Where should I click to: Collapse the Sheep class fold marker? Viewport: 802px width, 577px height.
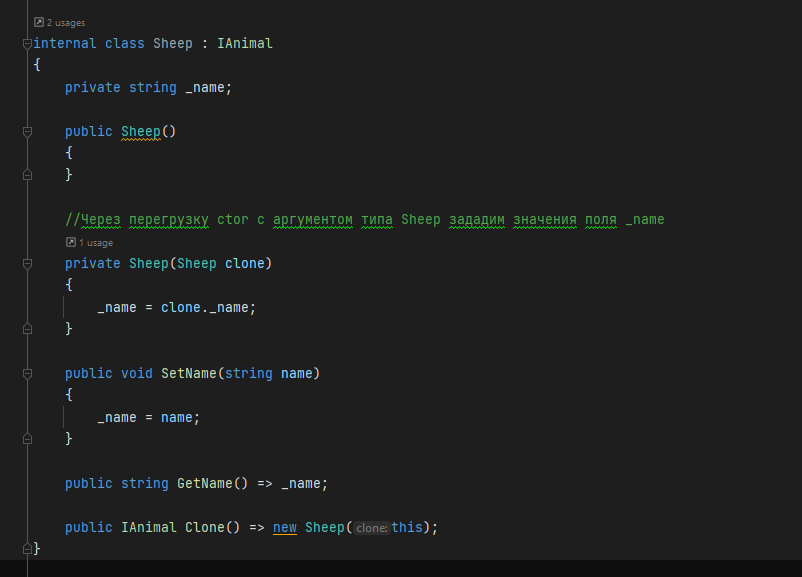(x=28, y=44)
